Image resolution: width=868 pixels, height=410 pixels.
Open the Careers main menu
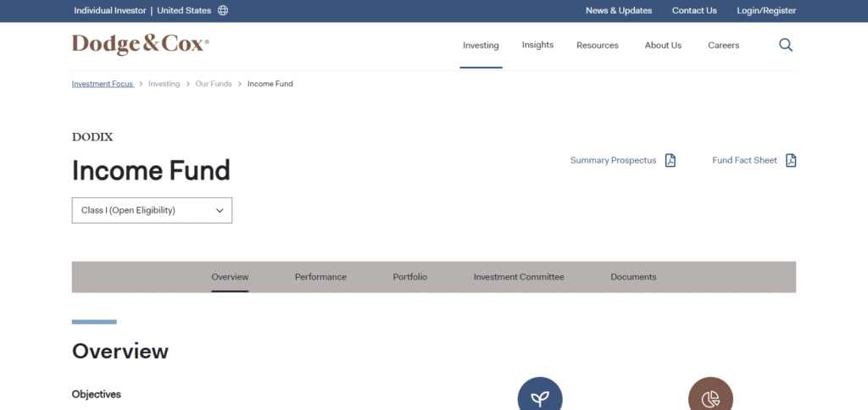724,46
